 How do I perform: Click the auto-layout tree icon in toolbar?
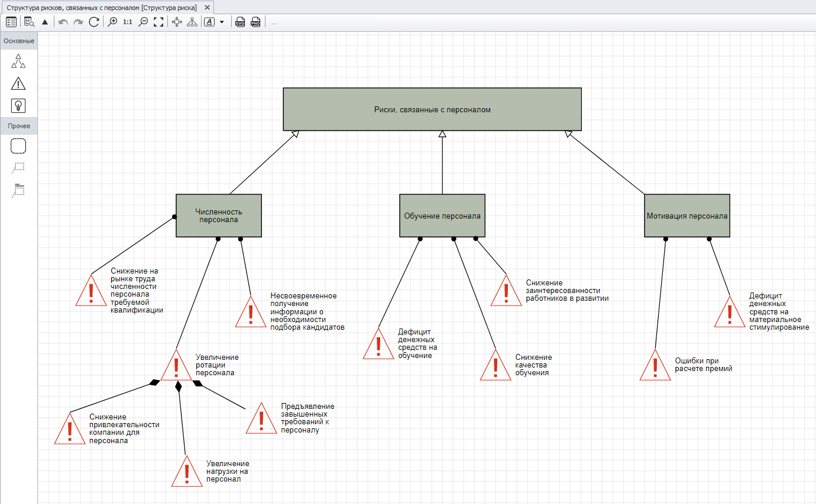coord(193,22)
